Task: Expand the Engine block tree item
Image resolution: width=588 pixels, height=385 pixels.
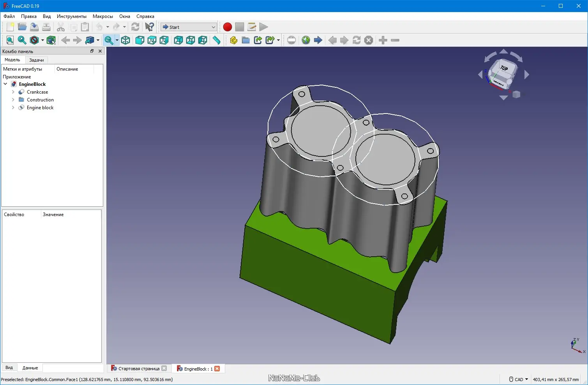Action: 13,108
